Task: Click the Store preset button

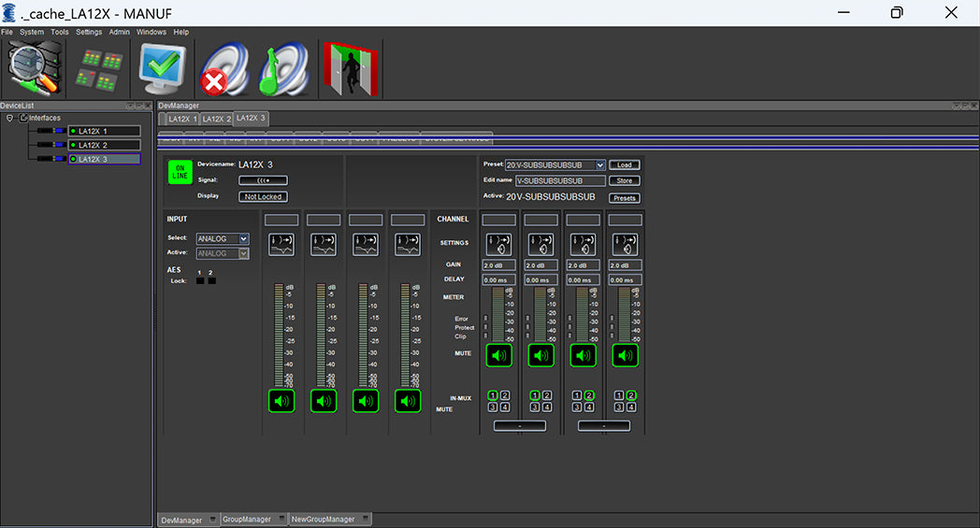Action: [625, 180]
